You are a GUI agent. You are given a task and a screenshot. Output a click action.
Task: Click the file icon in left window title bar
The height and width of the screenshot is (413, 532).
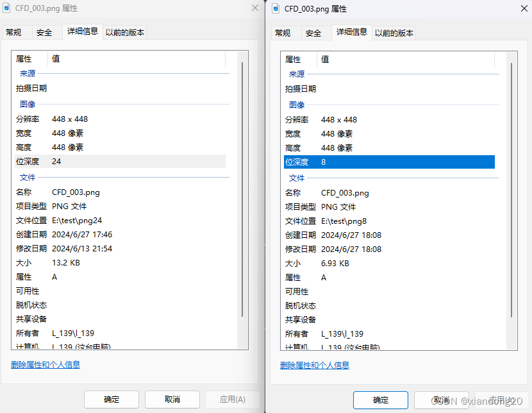tap(6, 8)
